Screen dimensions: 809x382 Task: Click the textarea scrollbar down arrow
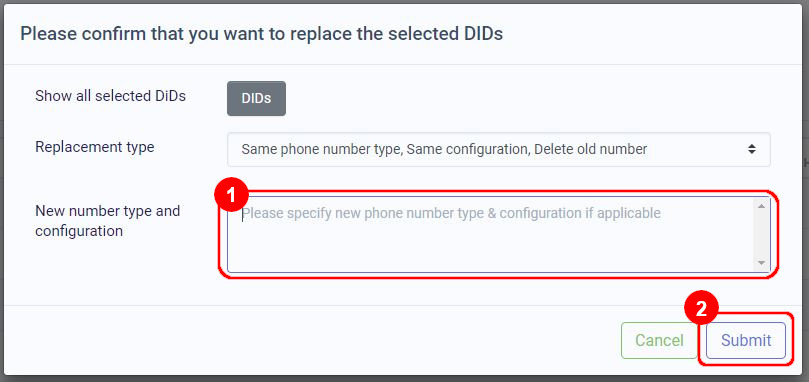(x=761, y=263)
